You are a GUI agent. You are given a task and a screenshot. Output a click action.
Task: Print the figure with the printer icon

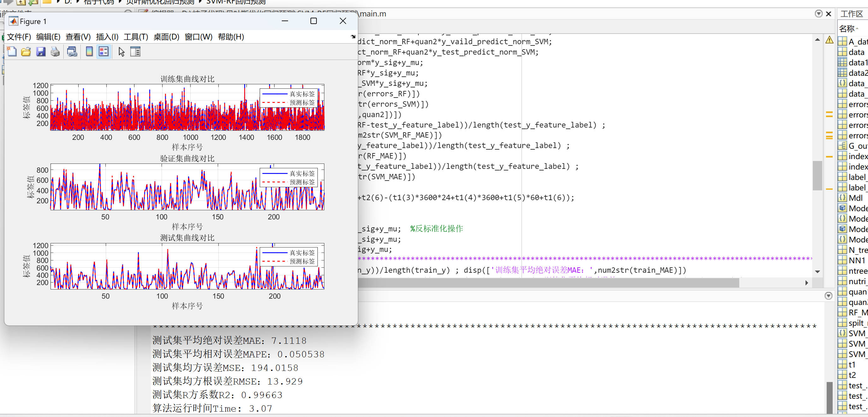coord(55,51)
